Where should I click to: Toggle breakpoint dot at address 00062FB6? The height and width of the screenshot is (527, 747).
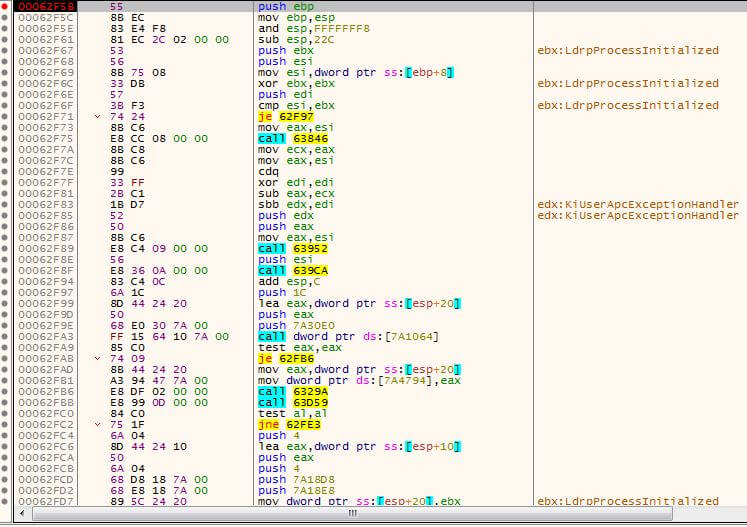[x=4, y=392]
